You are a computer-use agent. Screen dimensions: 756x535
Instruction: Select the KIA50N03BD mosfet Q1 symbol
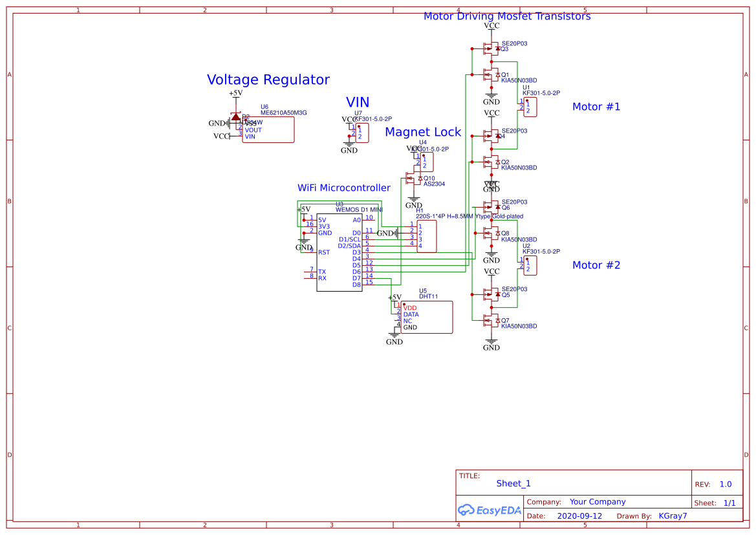click(490, 76)
